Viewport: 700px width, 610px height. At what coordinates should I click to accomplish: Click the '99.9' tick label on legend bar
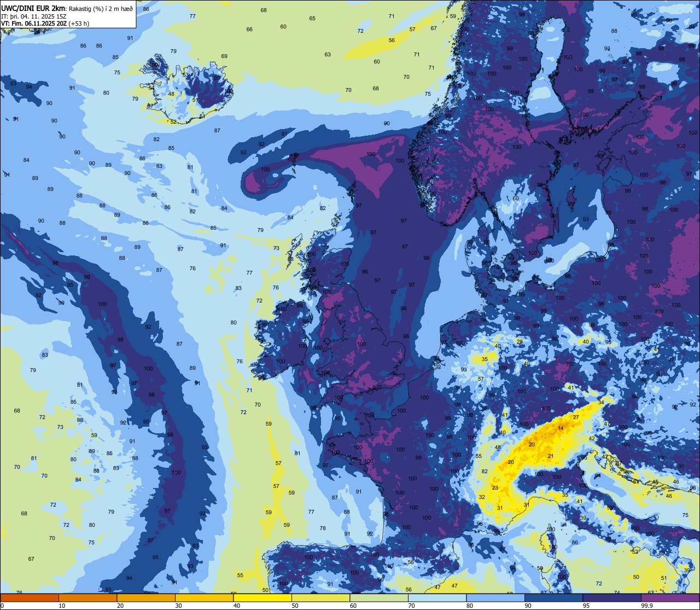(x=647, y=606)
